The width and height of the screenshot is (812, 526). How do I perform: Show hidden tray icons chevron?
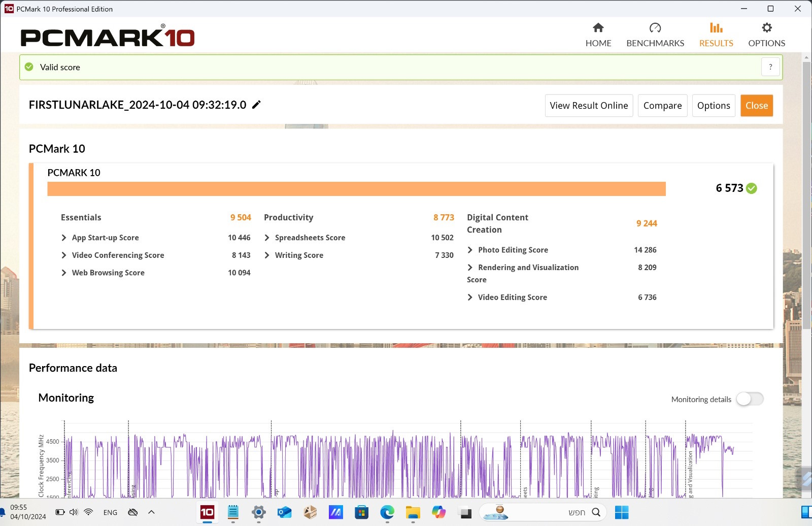pyautogui.click(x=151, y=512)
